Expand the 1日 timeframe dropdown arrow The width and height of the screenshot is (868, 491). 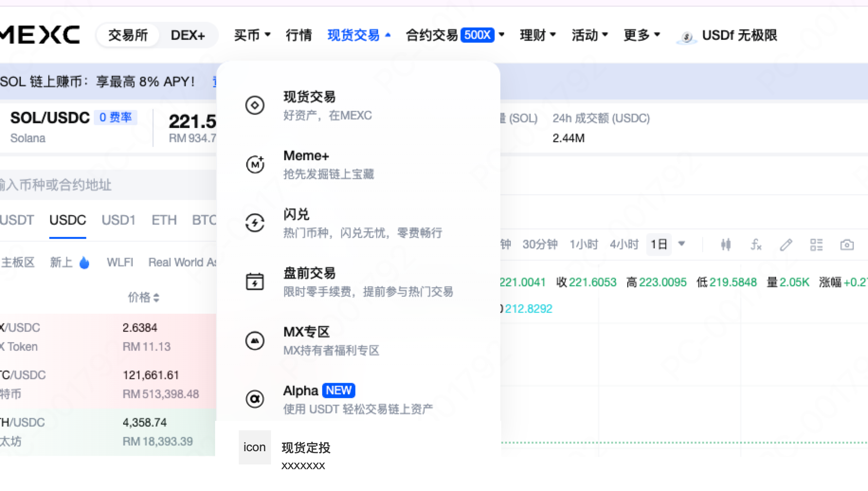click(682, 244)
